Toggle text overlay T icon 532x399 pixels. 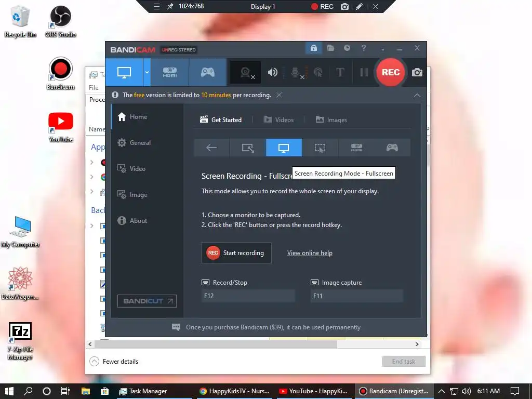click(340, 72)
